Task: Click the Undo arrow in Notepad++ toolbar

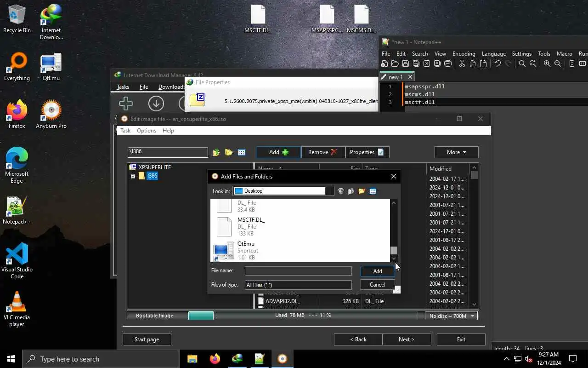Action: [498, 64]
